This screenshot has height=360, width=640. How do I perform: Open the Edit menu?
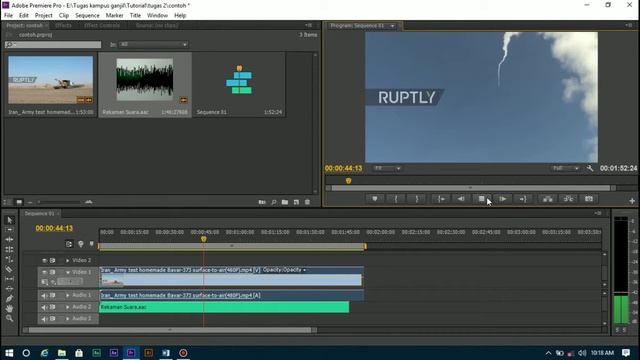24,16
